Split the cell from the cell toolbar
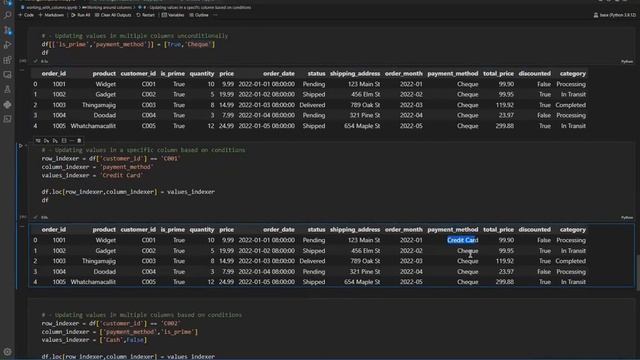This screenshot has height=360, width=640. (x=64, y=140)
